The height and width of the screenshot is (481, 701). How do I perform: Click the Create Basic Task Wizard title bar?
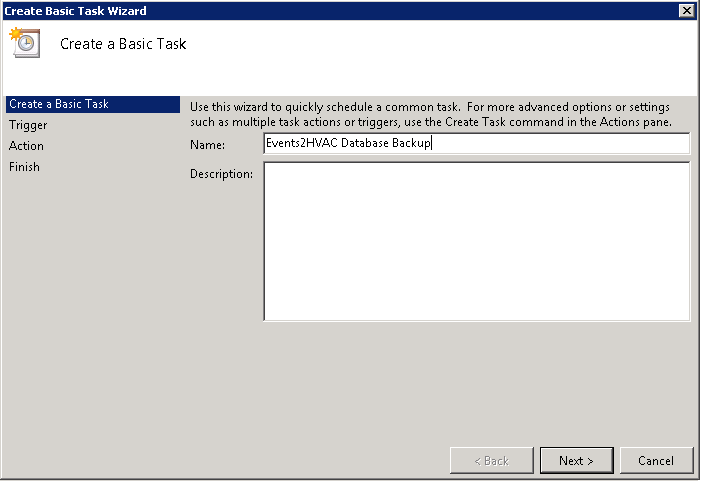340,11
